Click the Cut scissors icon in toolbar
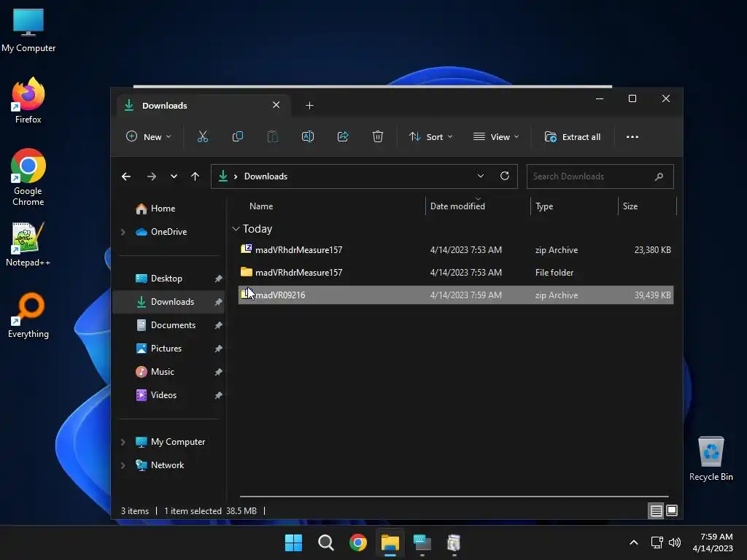747x560 pixels. click(203, 136)
